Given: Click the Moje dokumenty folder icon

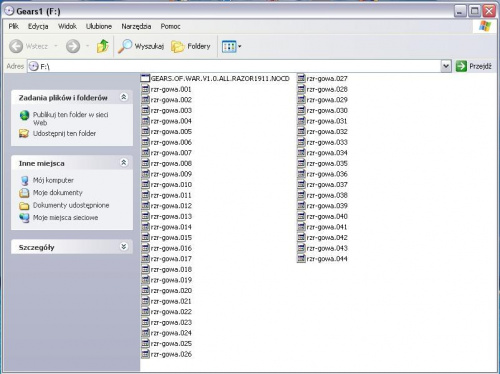Looking at the screenshot, I should (x=24, y=193).
